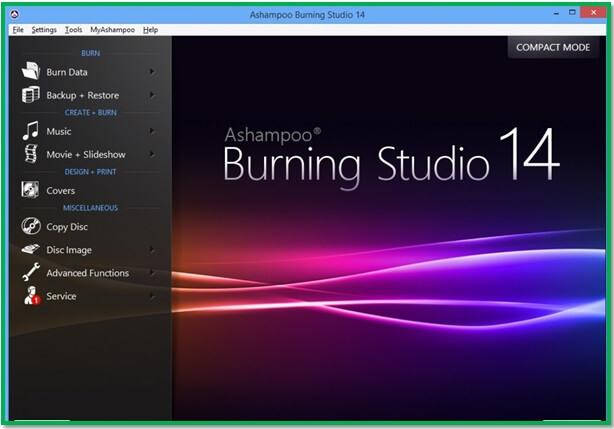Open the MyAshampoo menu
Screen dimensions: 614x429
[112, 30]
